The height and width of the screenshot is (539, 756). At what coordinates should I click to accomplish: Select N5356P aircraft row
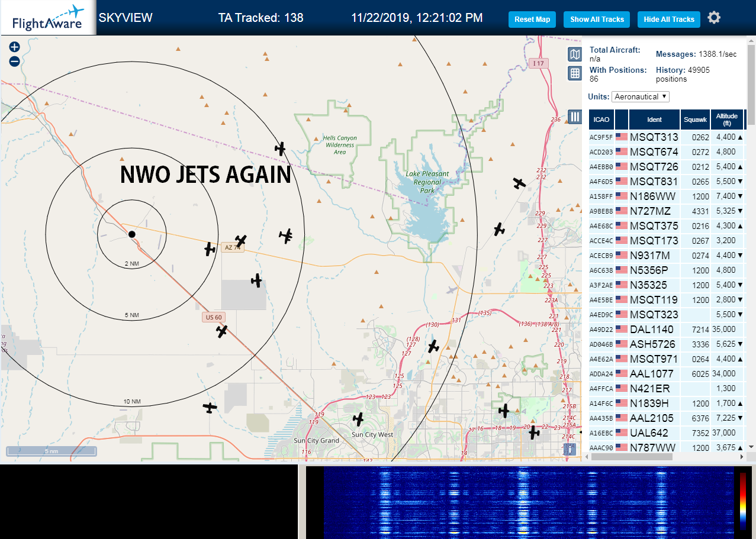click(666, 270)
